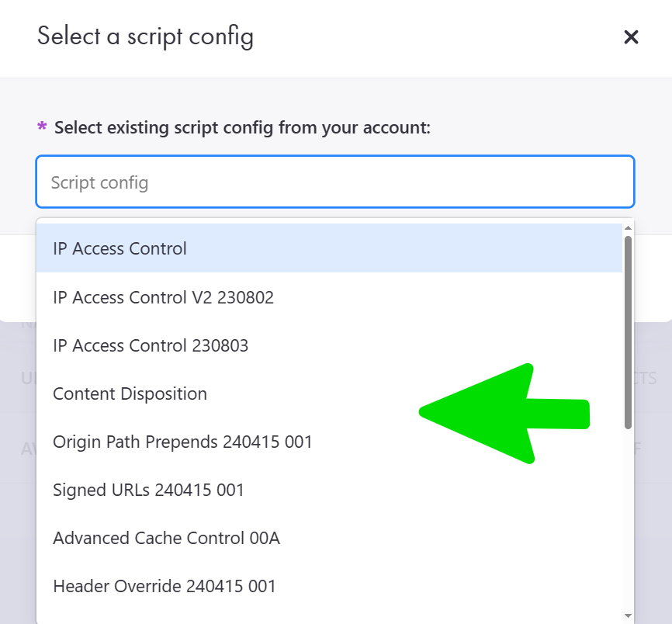Pick IP Access Control 230803 from list
Image resolution: width=672 pixels, height=624 pixels.
(151, 345)
